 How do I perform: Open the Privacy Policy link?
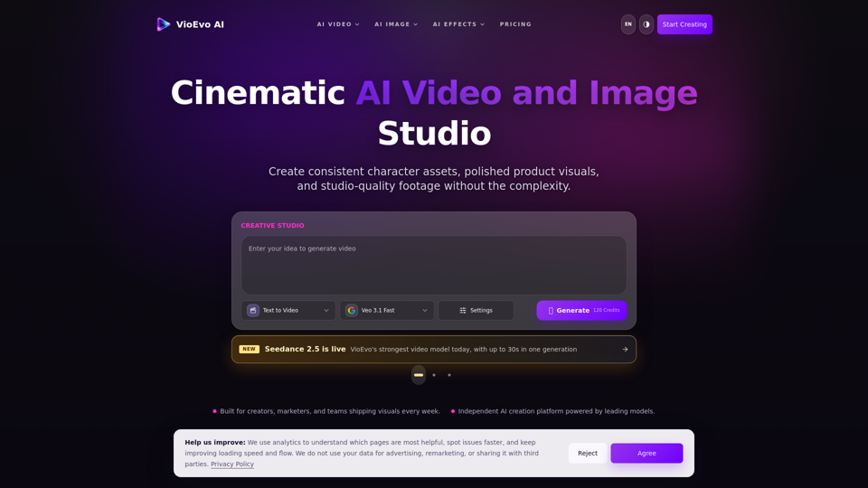pyautogui.click(x=232, y=465)
